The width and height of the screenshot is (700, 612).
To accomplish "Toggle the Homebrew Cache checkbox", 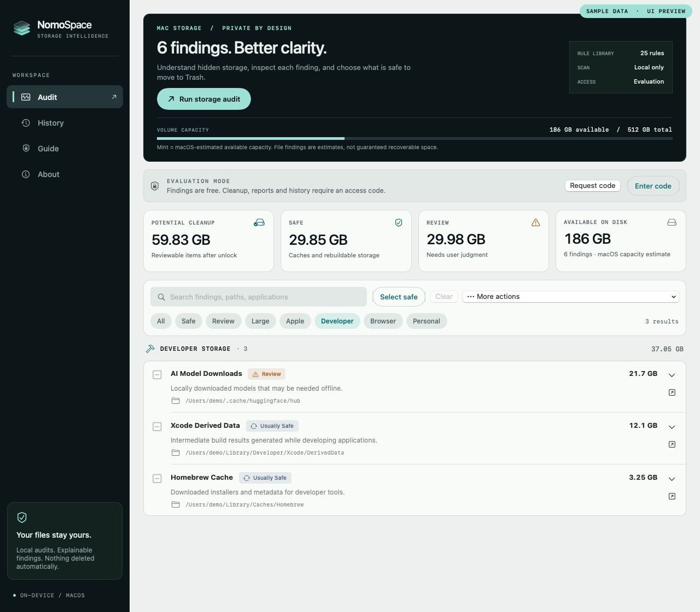I will [157, 479].
